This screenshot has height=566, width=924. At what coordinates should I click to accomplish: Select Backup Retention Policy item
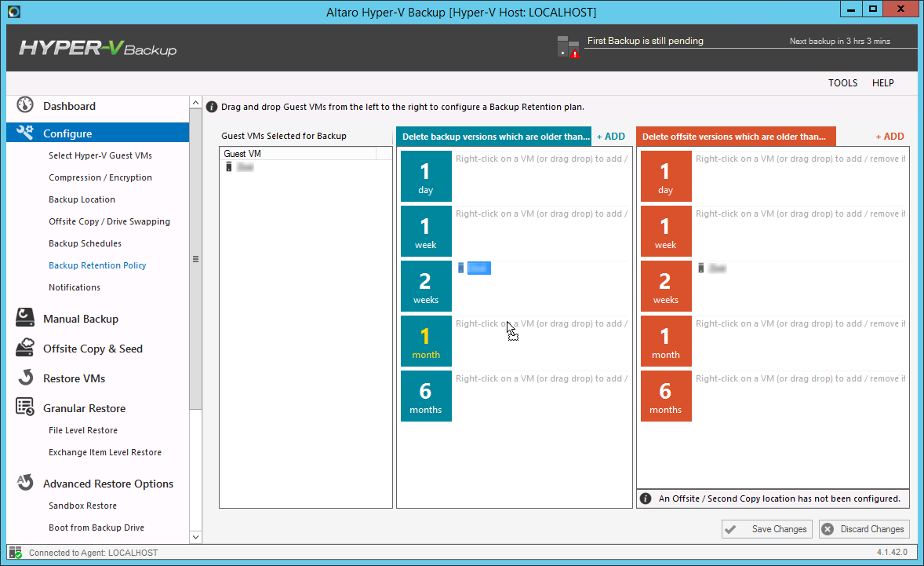(97, 265)
